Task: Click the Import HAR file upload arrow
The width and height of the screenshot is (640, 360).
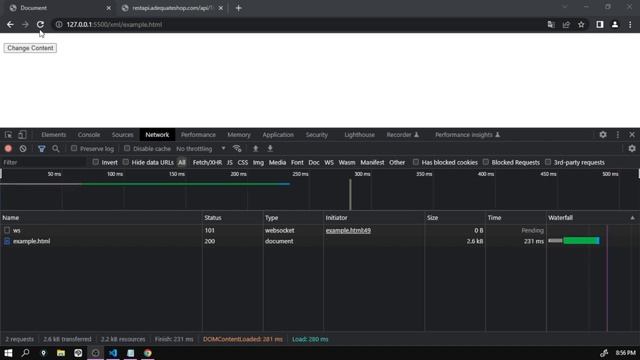Action: coord(256,149)
